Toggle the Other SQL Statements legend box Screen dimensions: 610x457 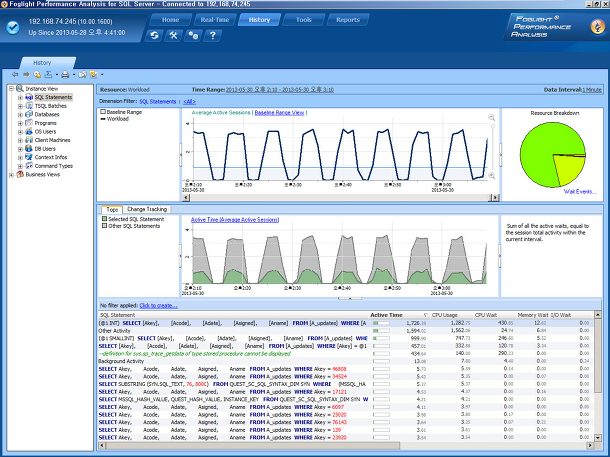click(104, 226)
